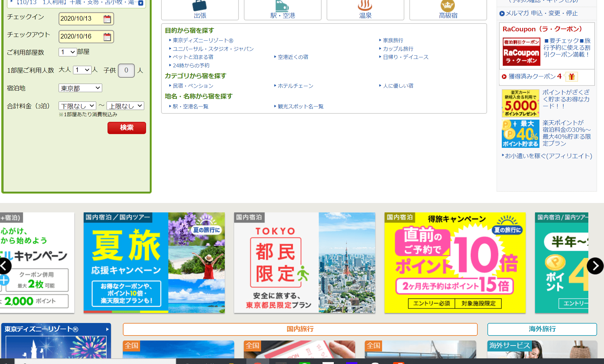Open the 得旅キャンペーン ポイント10倍 banner
Screen dimensions: 604x364
(455, 263)
